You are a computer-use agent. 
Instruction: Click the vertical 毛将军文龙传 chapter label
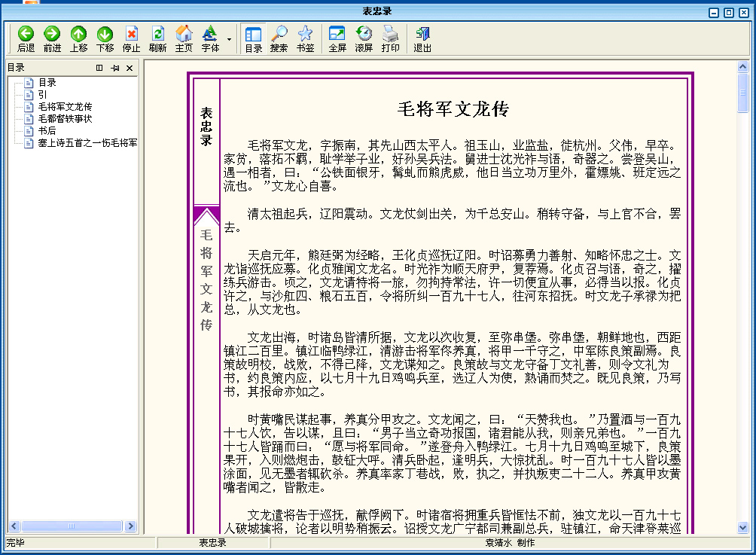click(206, 279)
